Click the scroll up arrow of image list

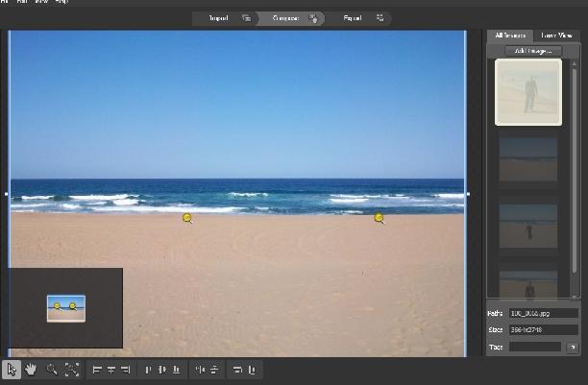[x=575, y=63]
